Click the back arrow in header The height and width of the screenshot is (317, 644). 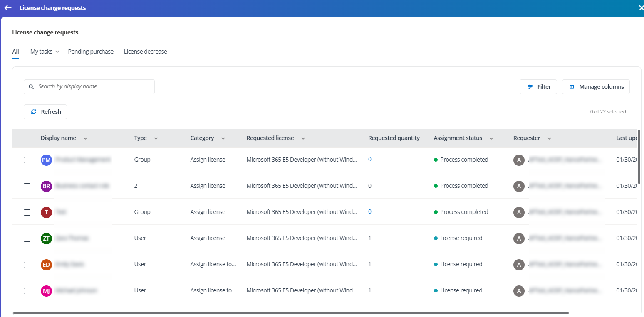point(8,8)
